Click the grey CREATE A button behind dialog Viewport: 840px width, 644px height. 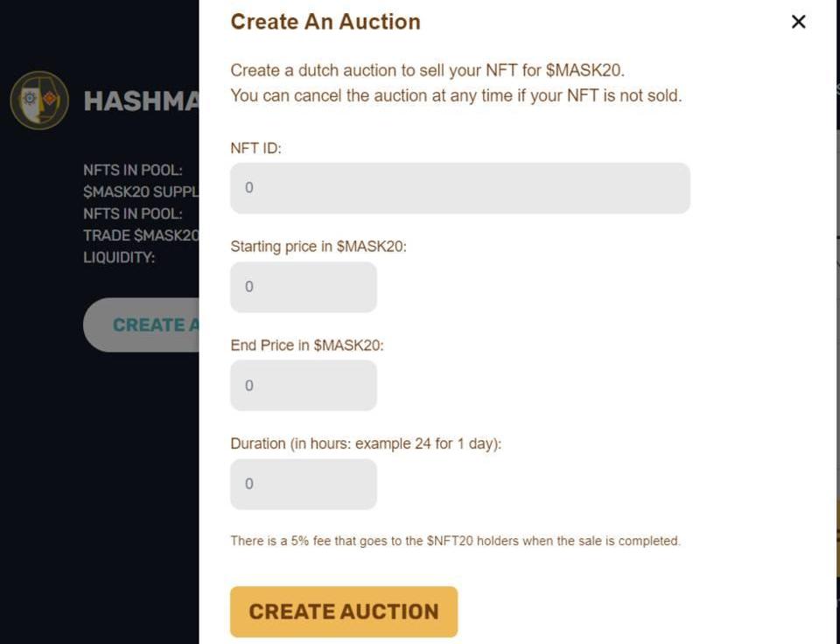coord(142,325)
